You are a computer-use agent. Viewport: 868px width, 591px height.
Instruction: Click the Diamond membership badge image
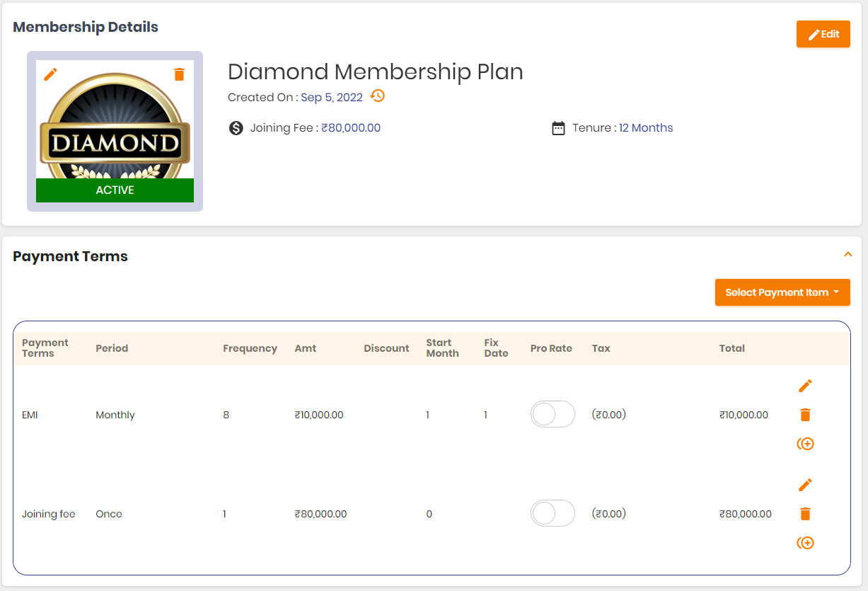pos(115,120)
